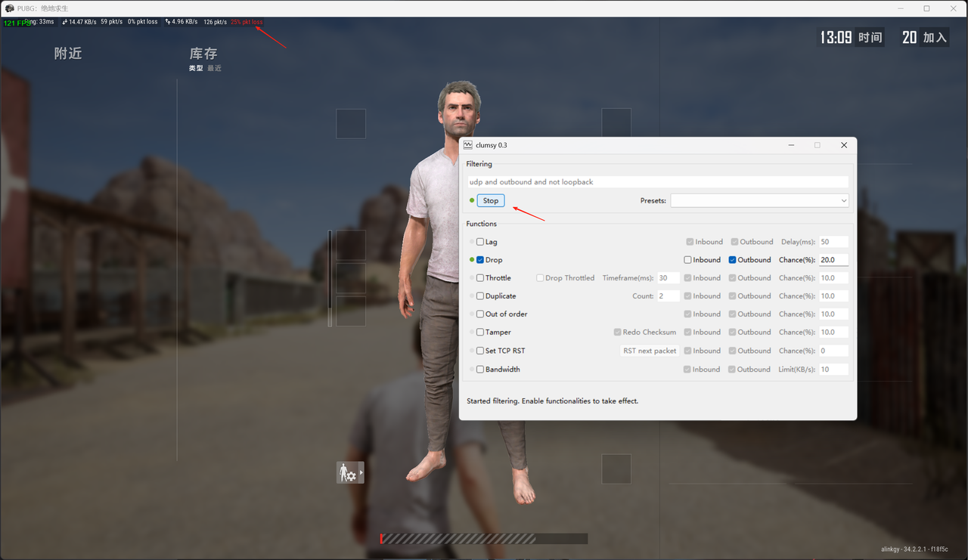Click the Bandwidth Limit(KB/s) field
Viewport: 968px width, 560px height.
(x=833, y=370)
